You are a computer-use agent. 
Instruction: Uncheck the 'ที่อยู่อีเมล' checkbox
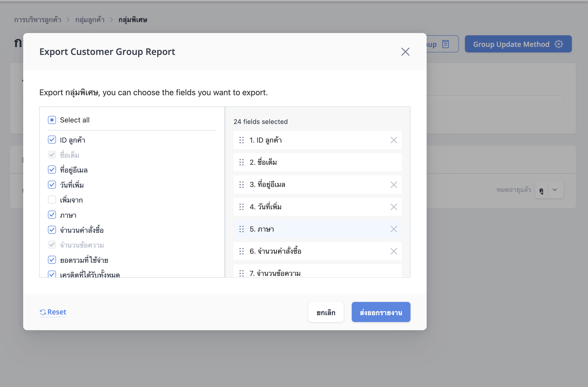click(52, 170)
